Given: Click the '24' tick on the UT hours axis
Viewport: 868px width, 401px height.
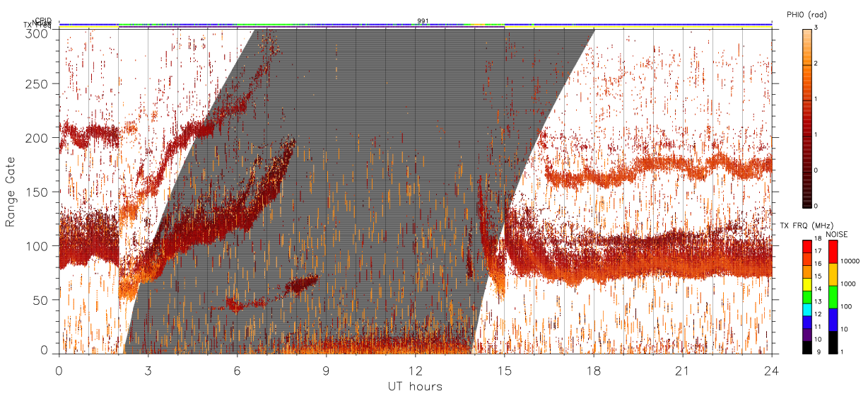Looking at the screenshot, I should point(772,370).
